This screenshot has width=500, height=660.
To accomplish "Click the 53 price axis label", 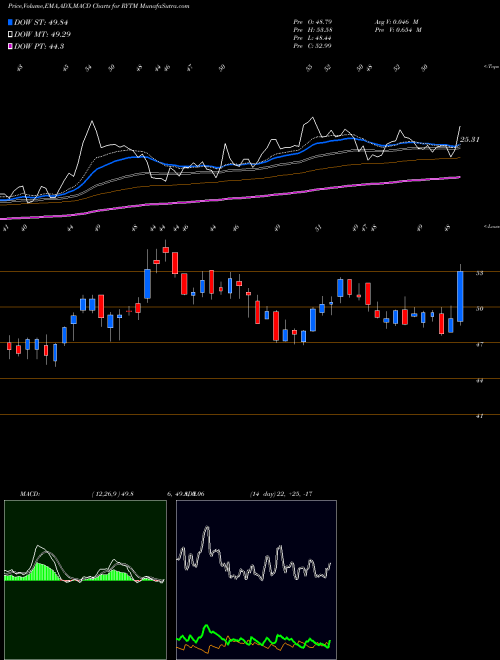I will (479, 273).
